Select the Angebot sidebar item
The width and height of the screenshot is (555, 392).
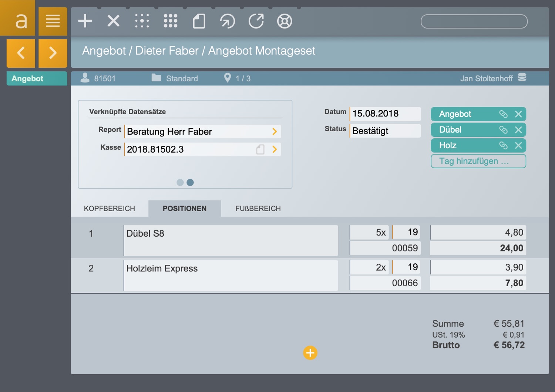coord(37,78)
